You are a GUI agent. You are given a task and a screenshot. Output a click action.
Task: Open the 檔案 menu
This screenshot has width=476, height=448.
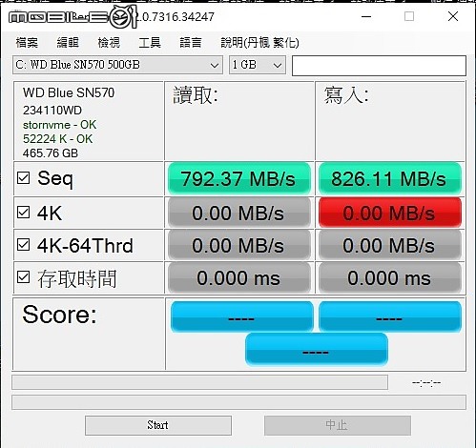(27, 42)
